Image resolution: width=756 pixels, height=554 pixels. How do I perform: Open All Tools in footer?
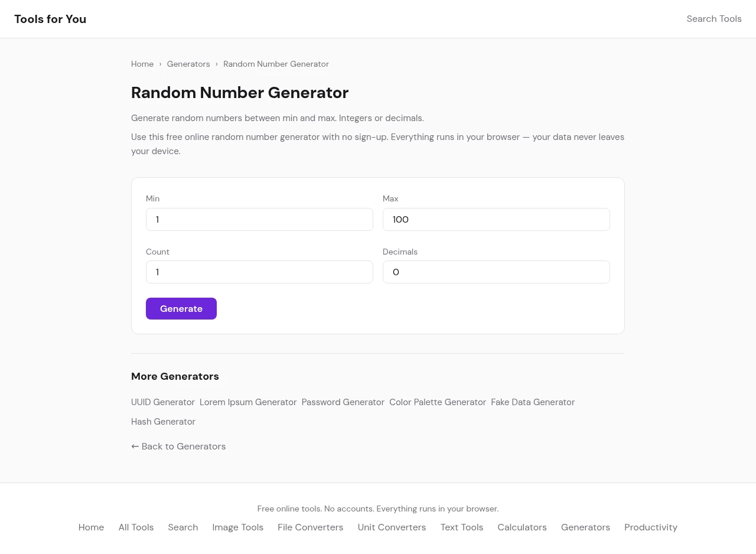[x=136, y=527]
